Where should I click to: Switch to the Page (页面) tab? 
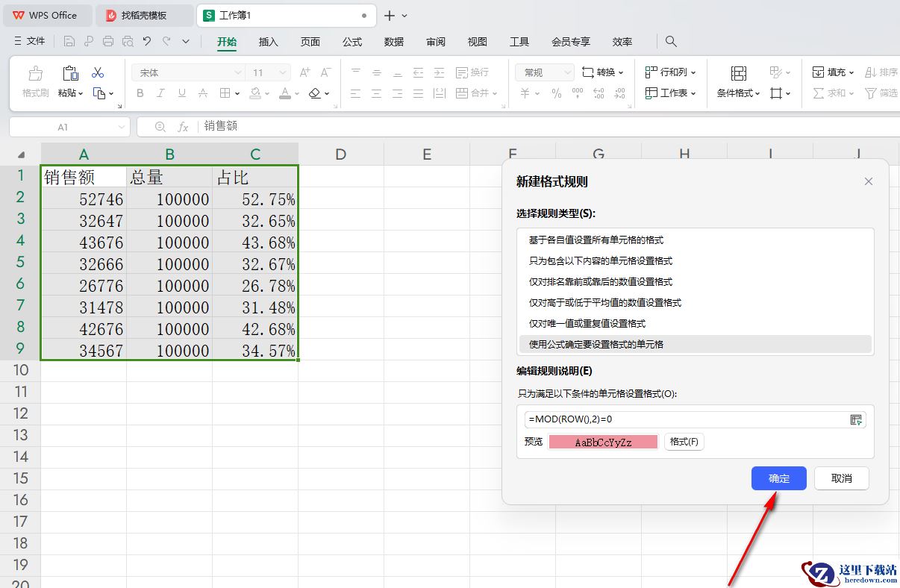tap(310, 42)
